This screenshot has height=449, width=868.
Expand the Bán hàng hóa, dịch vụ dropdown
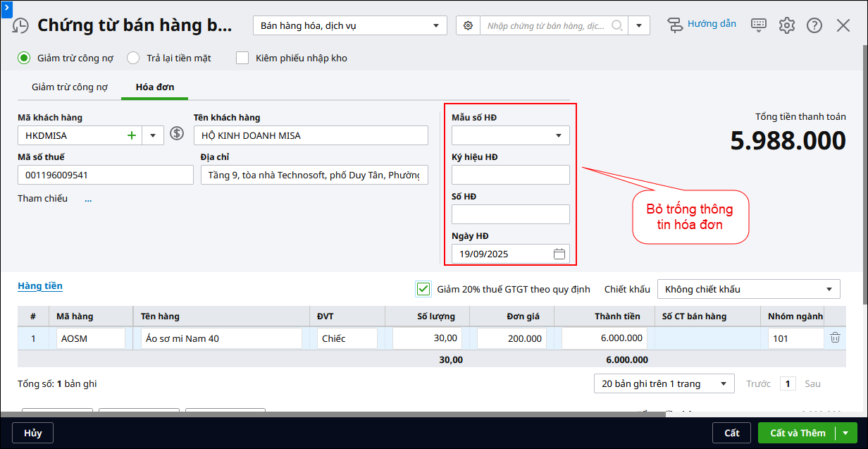coord(349,26)
